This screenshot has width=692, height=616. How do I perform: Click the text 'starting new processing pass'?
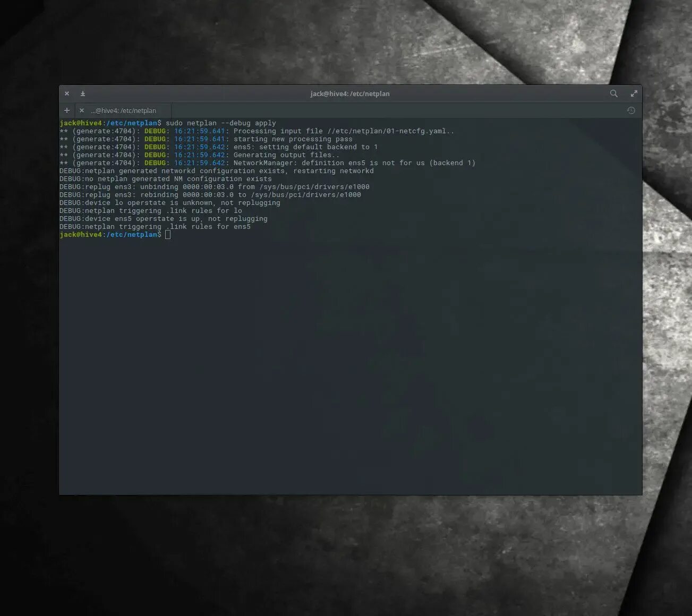293,139
